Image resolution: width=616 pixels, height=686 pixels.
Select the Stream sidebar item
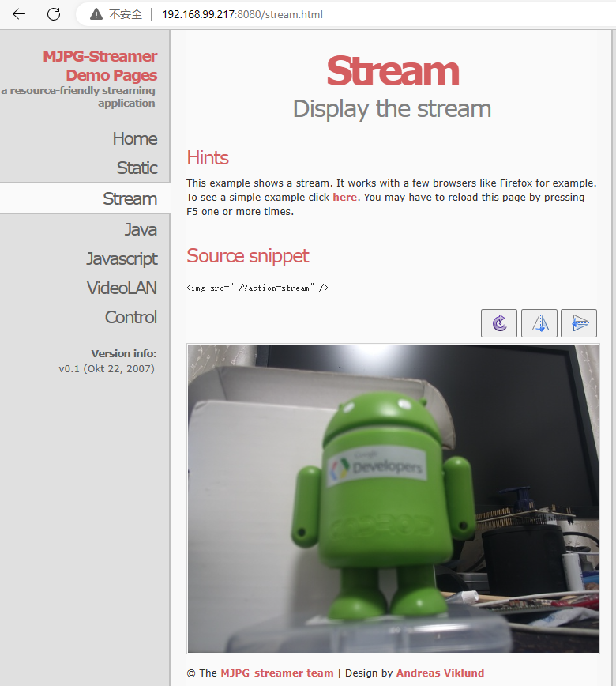pos(130,198)
